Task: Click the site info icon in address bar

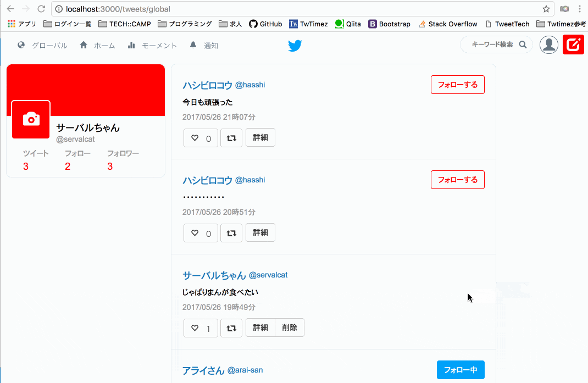Action: [59, 9]
